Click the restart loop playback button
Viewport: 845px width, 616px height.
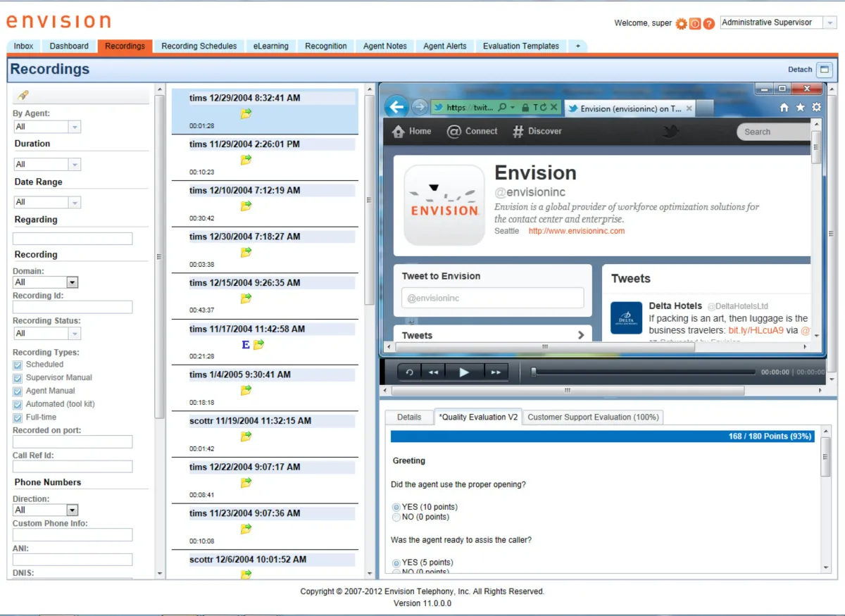tap(409, 372)
